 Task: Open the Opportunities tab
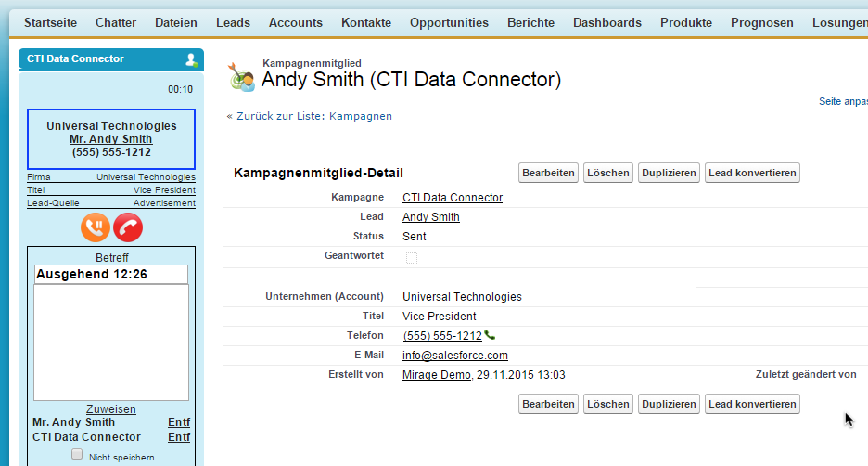(x=449, y=22)
